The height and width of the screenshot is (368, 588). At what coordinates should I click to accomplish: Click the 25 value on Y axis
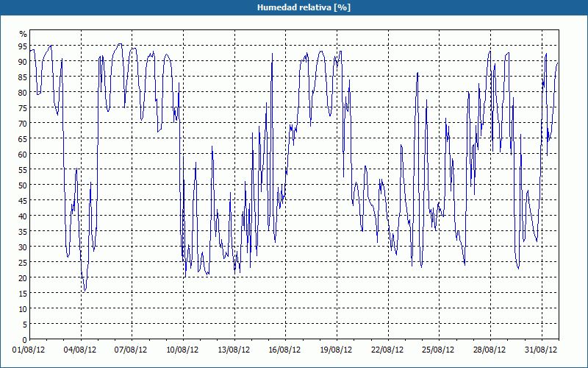23,263
